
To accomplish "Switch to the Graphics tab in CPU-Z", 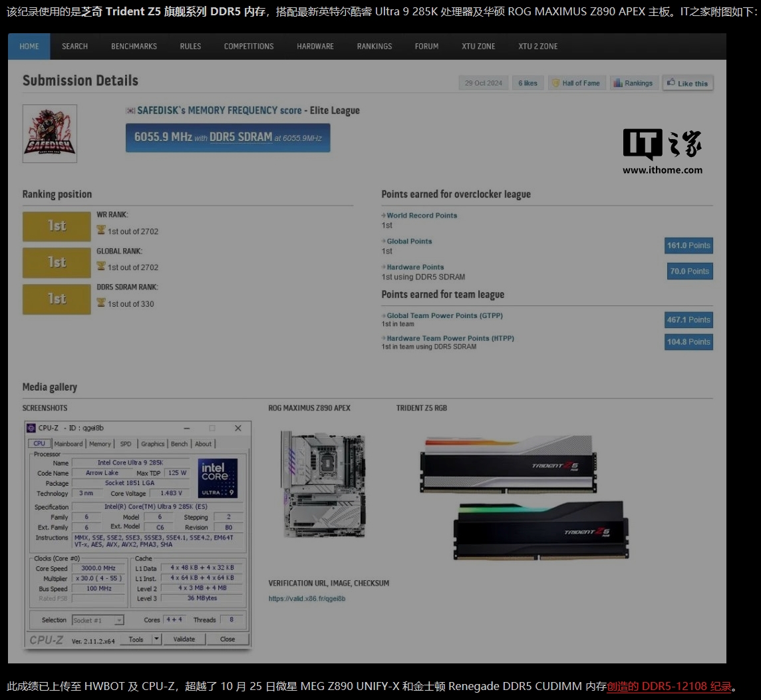I will click(x=153, y=444).
